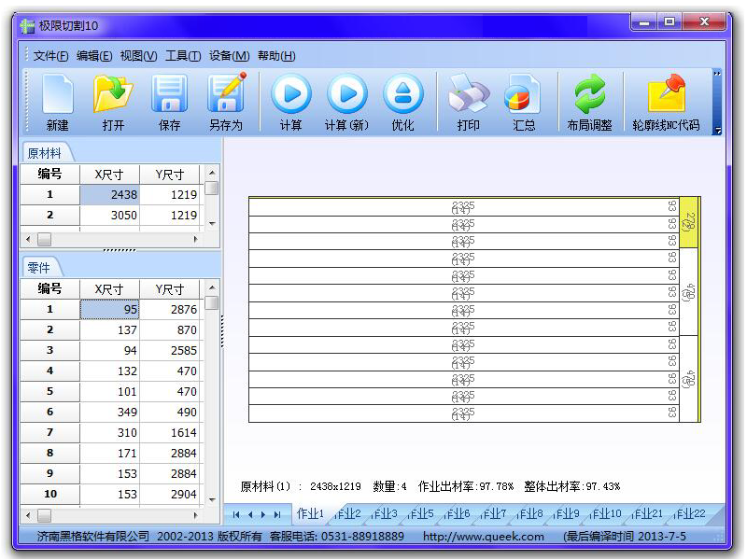This screenshot has height=560, width=747.
Task: Select the 零件 panel tab
Action: tap(39, 268)
